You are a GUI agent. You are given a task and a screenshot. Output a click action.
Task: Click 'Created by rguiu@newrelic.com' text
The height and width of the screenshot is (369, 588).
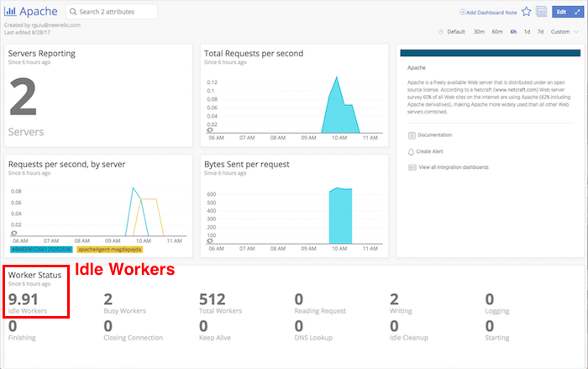pos(42,25)
